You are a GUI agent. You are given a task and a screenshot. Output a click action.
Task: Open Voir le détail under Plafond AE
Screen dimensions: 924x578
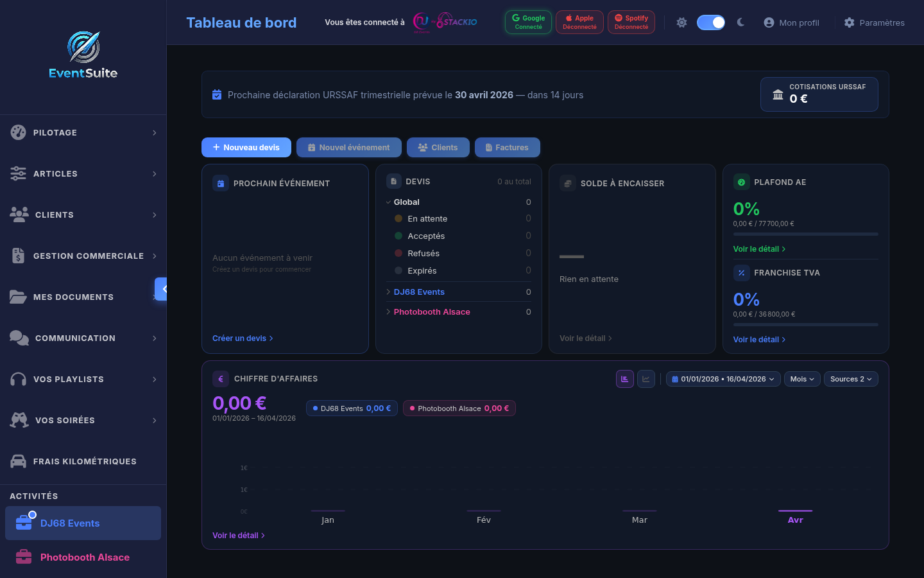758,249
